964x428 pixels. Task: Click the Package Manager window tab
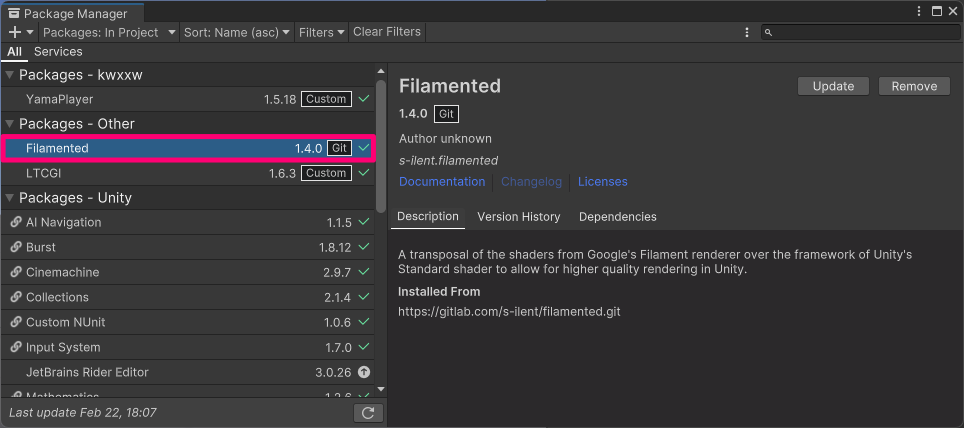click(73, 12)
